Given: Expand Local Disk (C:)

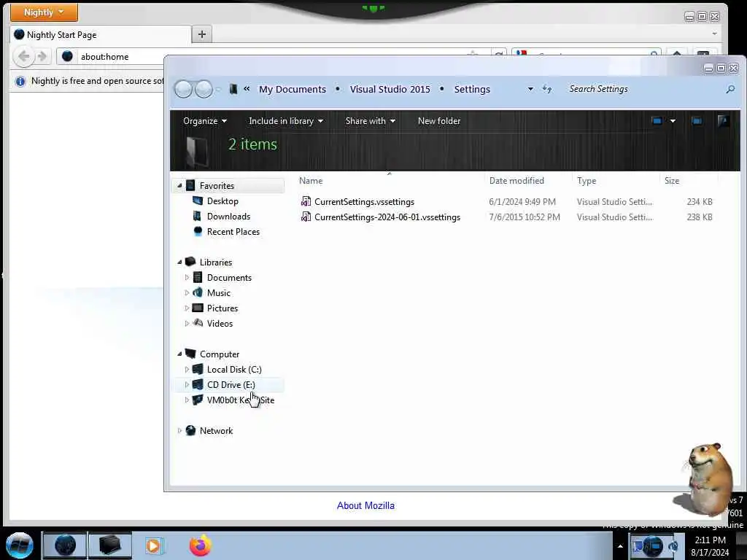Looking at the screenshot, I should click(187, 370).
